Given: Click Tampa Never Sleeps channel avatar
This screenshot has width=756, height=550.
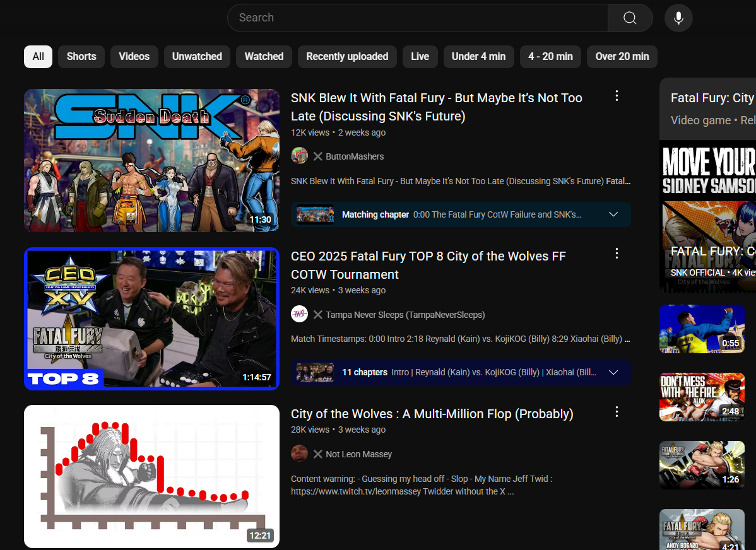Looking at the screenshot, I should click(x=299, y=314).
